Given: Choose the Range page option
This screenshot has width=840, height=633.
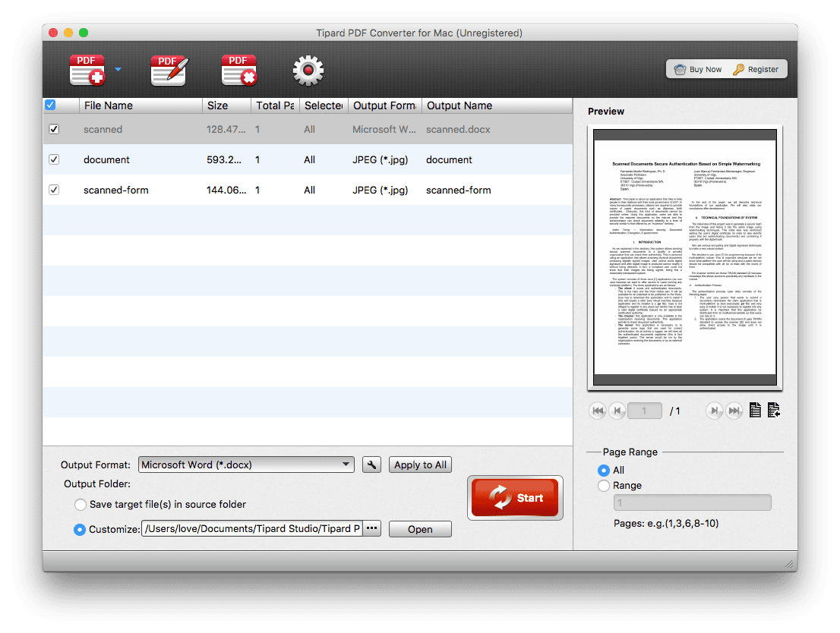Looking at the screenshot, I should (604, 485).
